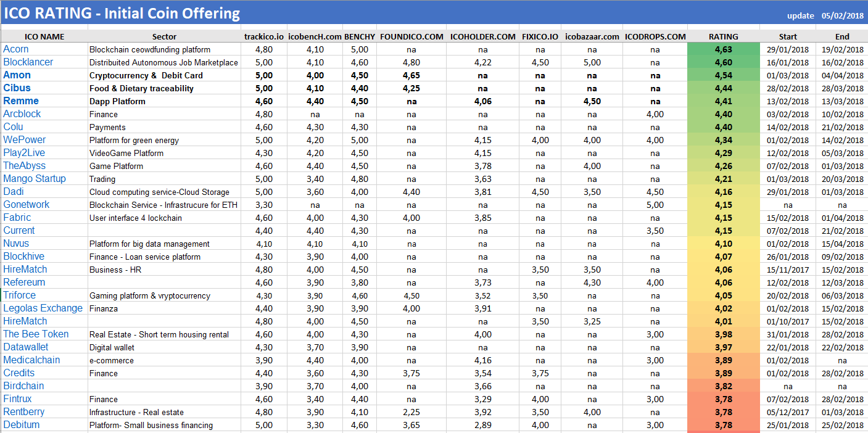Select the RATING column header
Screen dimensions: 868x433
point(724,36)
